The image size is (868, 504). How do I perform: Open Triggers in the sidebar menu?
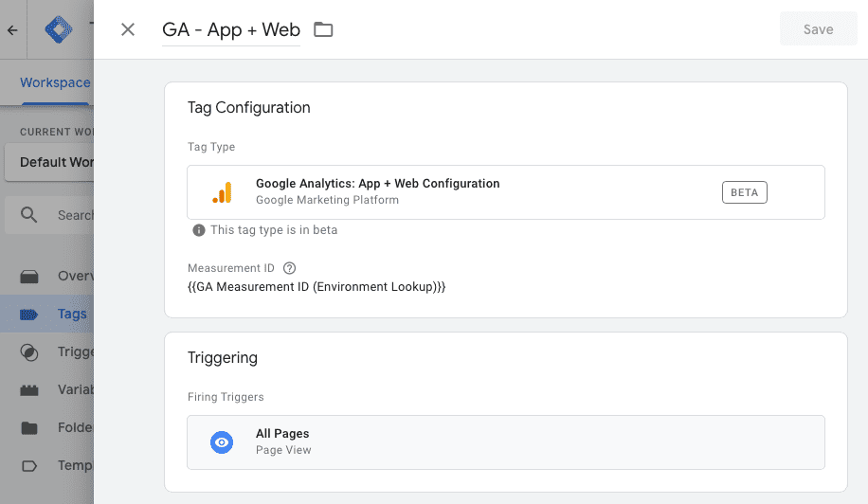click(47, 351)
